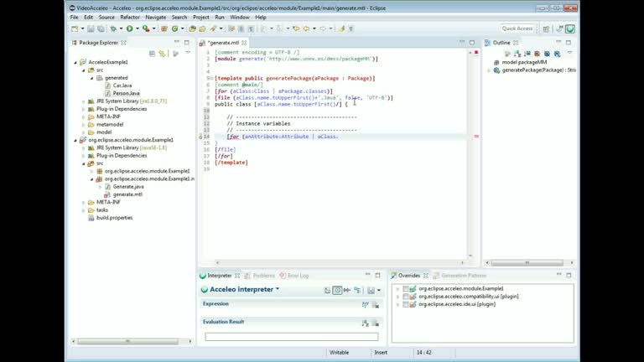Open the Outline view menu triangle

tap(569, 53)
